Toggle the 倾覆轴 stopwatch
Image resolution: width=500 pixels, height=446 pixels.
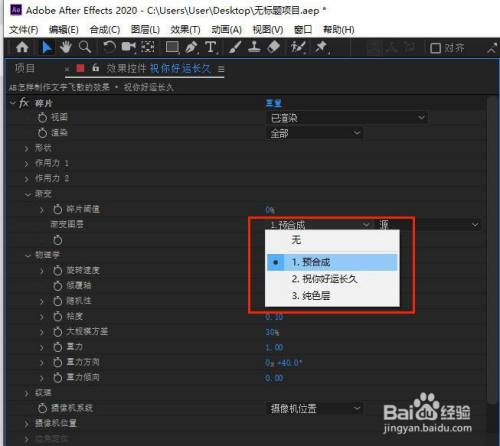[x=58, y=286]
